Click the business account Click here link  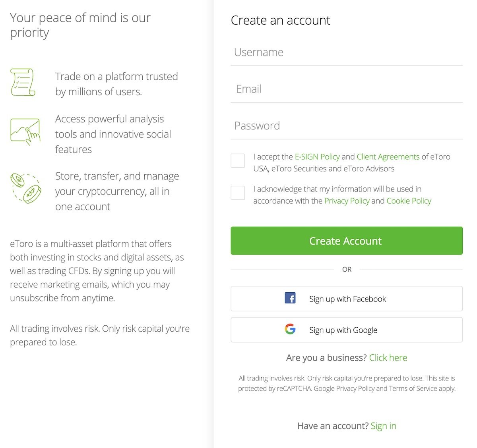(388, 357)
